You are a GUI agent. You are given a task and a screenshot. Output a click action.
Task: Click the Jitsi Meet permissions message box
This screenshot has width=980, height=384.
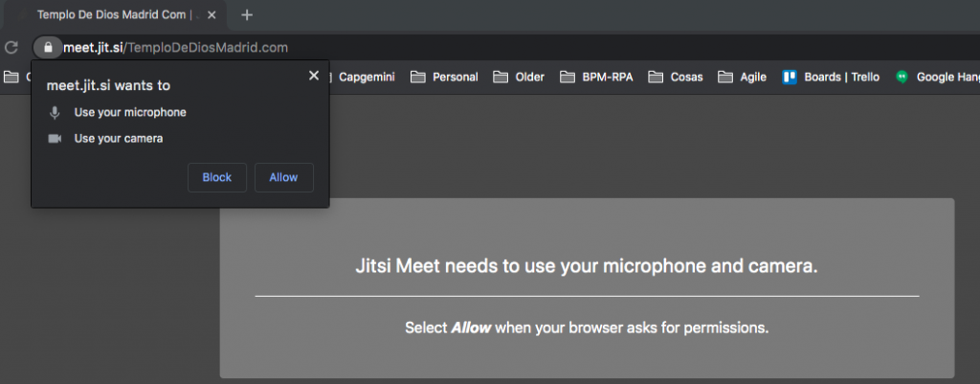click(x=587, y=287)
